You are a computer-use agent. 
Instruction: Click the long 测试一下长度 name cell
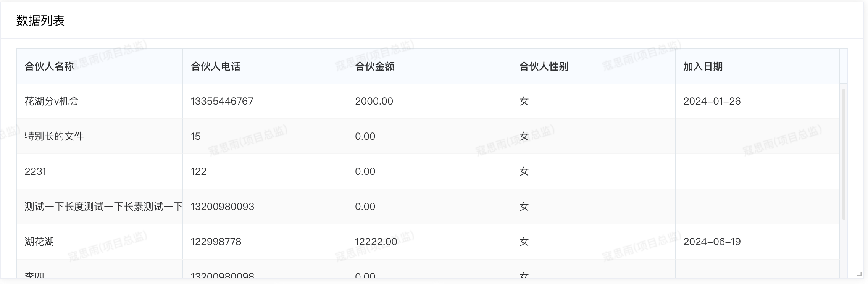point(103,207)
